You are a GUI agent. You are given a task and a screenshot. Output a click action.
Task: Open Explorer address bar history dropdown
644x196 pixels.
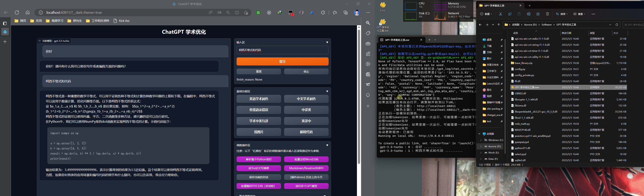point(610,24)
